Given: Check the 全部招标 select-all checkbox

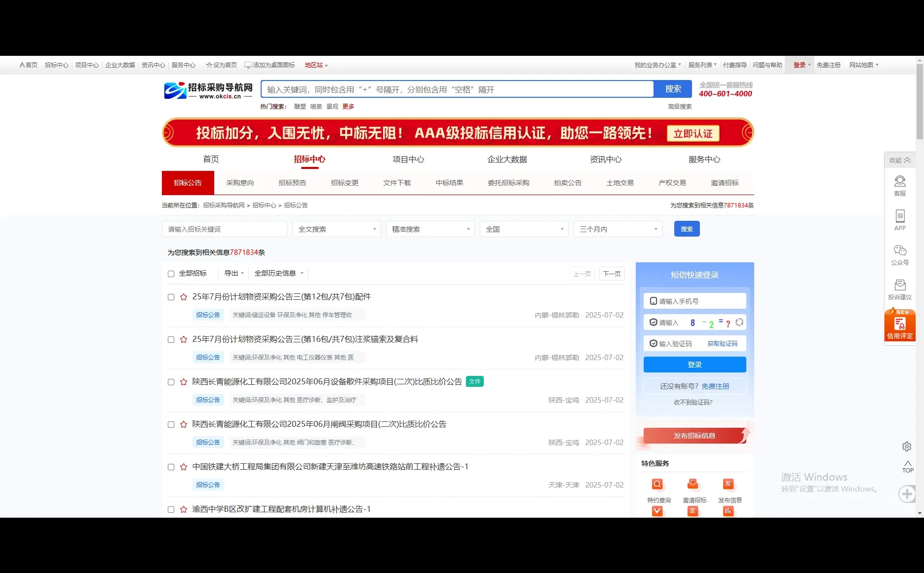Looking at the screenshot, I should [171, 273].
